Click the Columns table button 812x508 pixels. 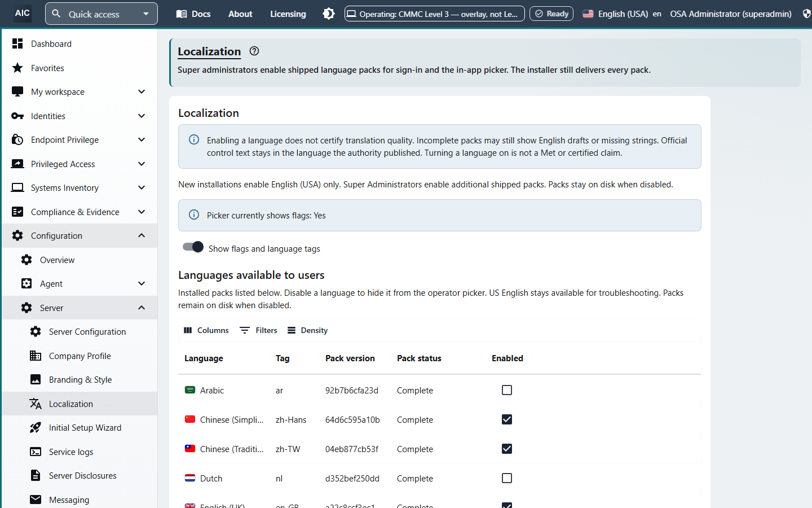(x=206, y=330)
